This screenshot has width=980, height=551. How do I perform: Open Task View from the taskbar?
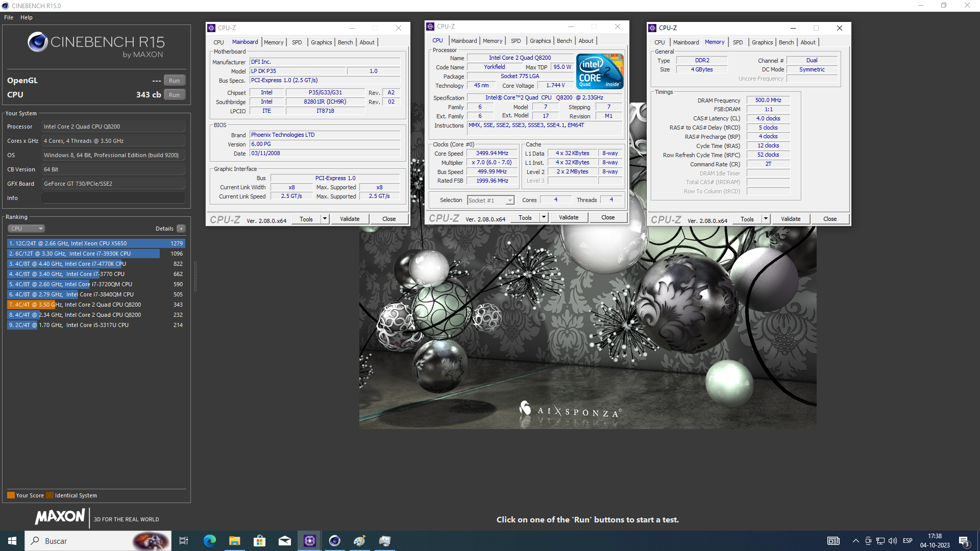184,541
